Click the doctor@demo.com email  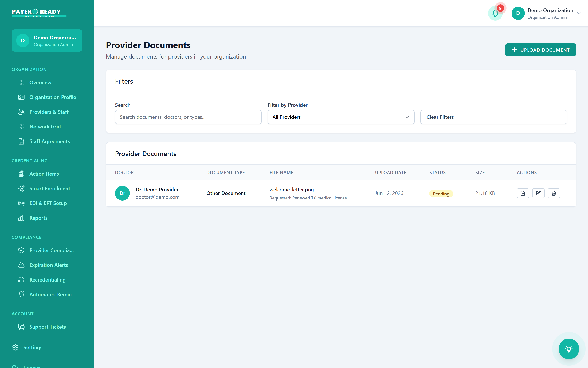tap(157, 197)
